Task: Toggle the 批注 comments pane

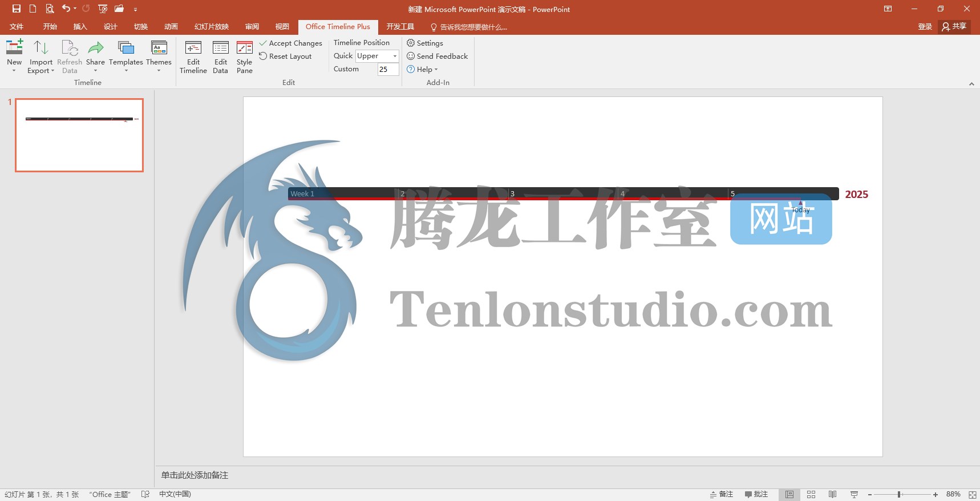Action: [x=756, y=494]
